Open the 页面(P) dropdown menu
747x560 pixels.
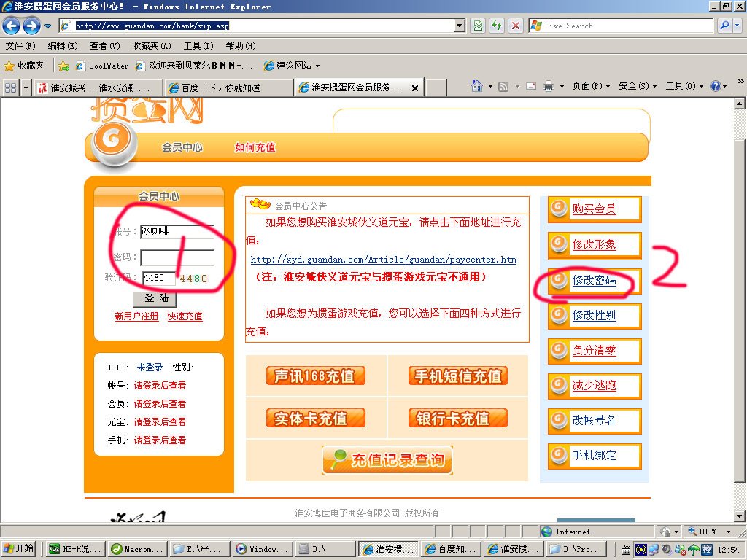pyautogui.click(x=590, y=86)
